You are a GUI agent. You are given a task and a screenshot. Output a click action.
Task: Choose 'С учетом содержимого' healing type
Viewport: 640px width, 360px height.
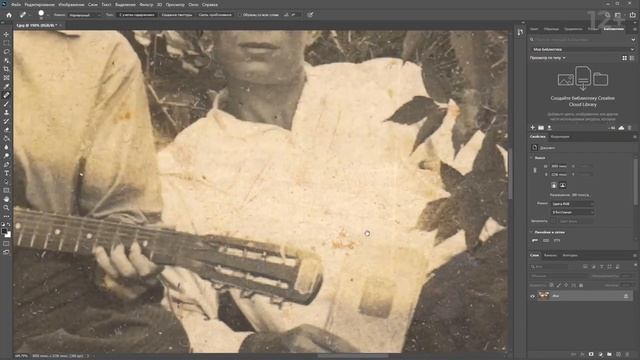click(137, 15)
